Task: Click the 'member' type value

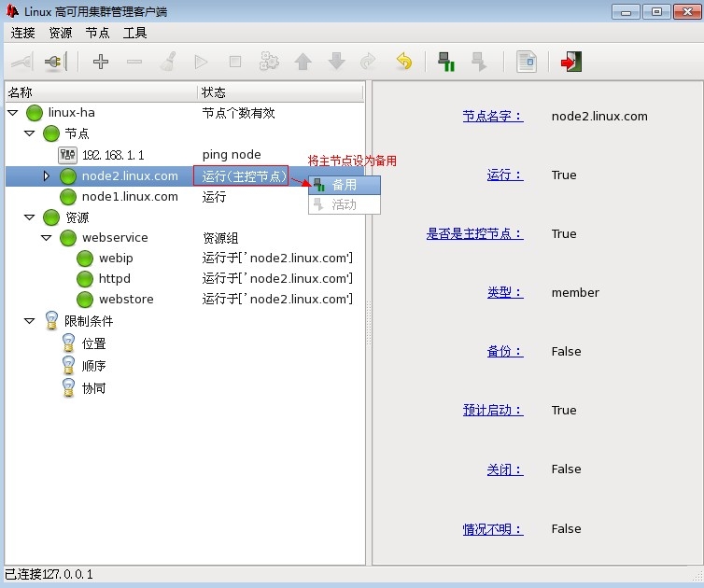Action: [x=575, y=293]
